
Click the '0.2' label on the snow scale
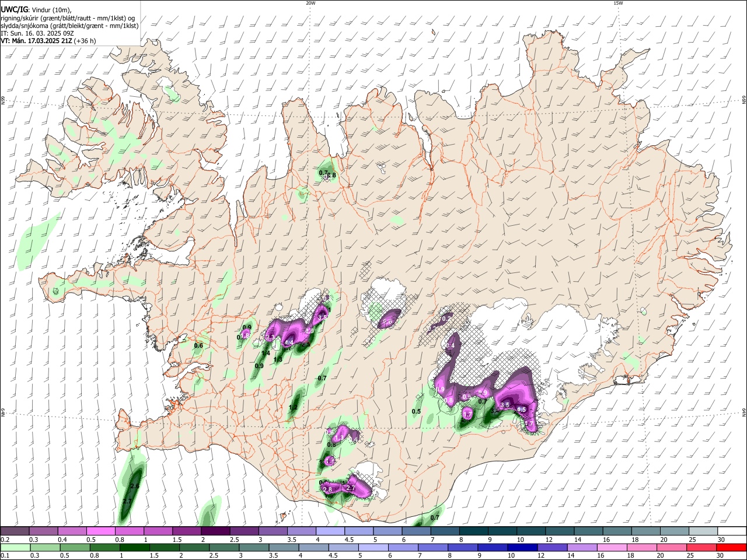point(4,540)
